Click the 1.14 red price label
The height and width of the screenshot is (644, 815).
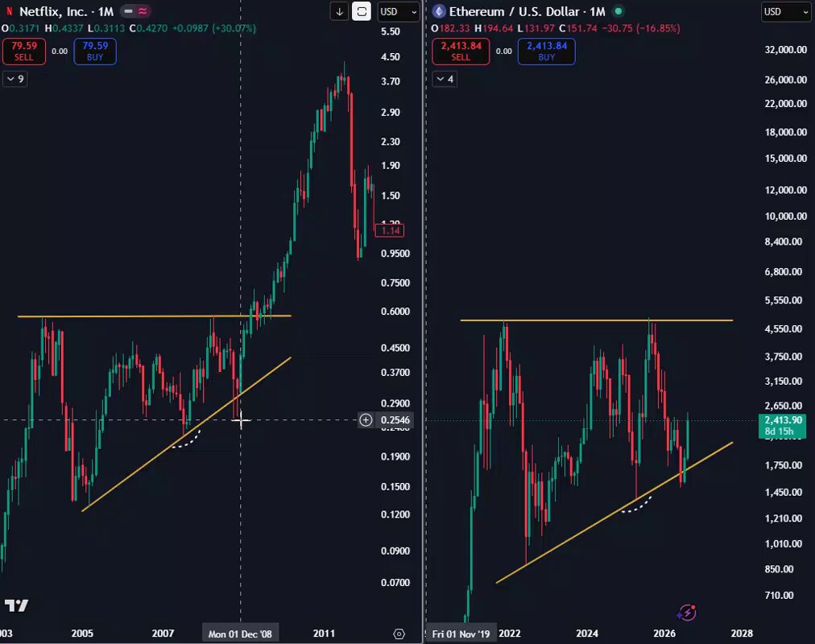pyautogui.click(x=390, y=230)
